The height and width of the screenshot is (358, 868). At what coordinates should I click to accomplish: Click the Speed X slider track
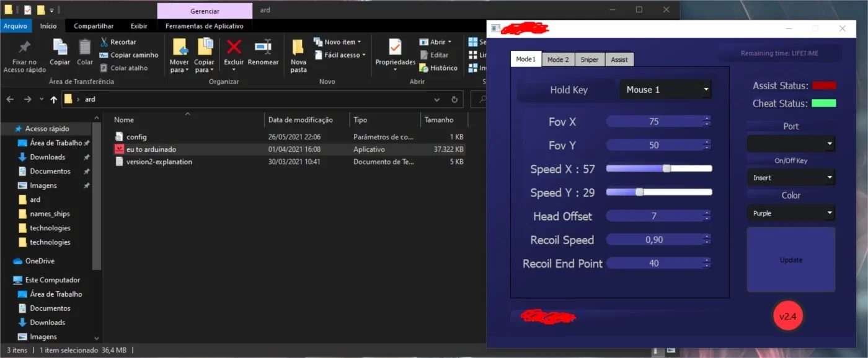pos(659,168)
